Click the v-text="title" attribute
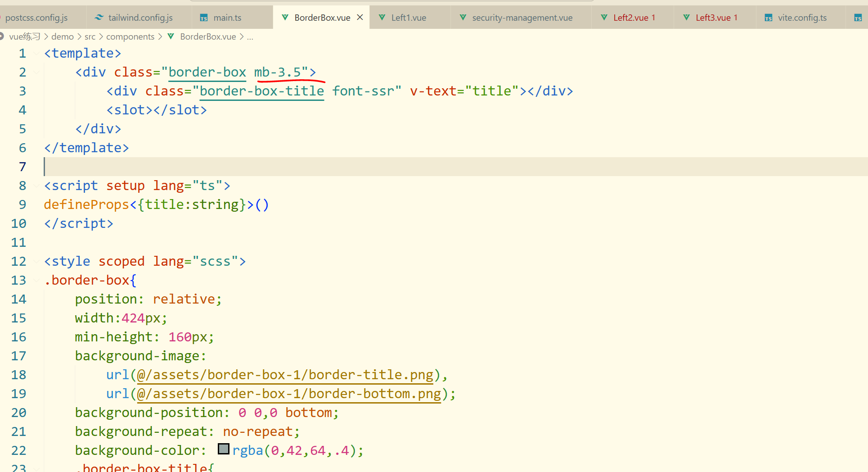 [x=464, y=91]
